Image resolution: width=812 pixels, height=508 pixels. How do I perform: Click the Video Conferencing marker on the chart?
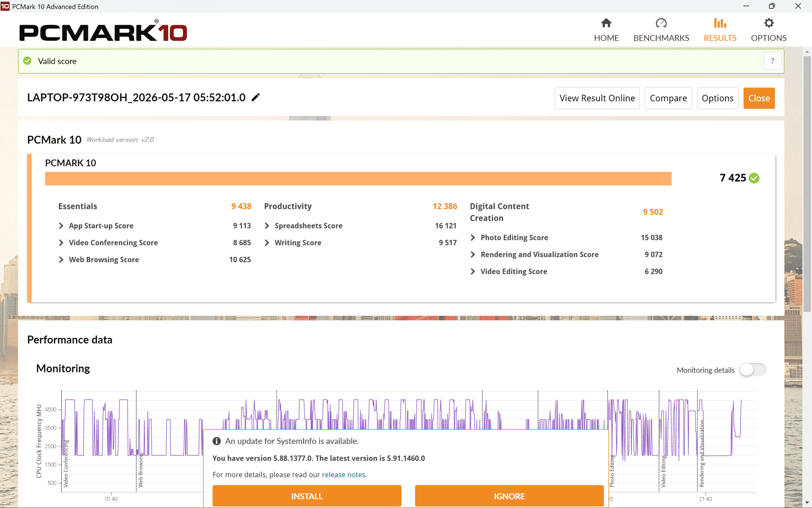click(66, 464)
